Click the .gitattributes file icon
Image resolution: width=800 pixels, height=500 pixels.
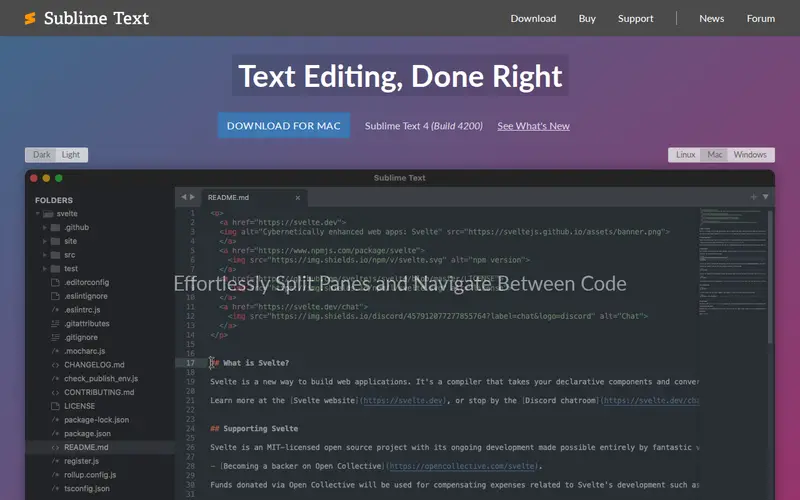click(x=55, y=323)
